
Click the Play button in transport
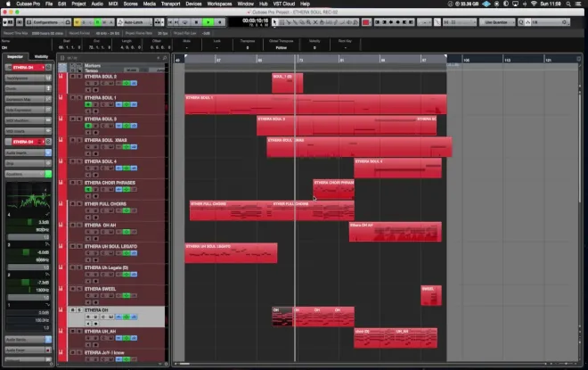208,22
